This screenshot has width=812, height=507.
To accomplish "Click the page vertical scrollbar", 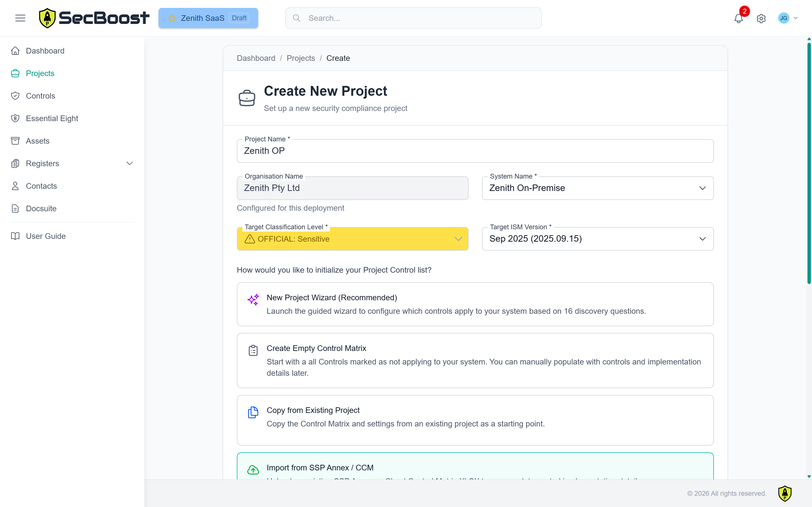I will point(809,161).
